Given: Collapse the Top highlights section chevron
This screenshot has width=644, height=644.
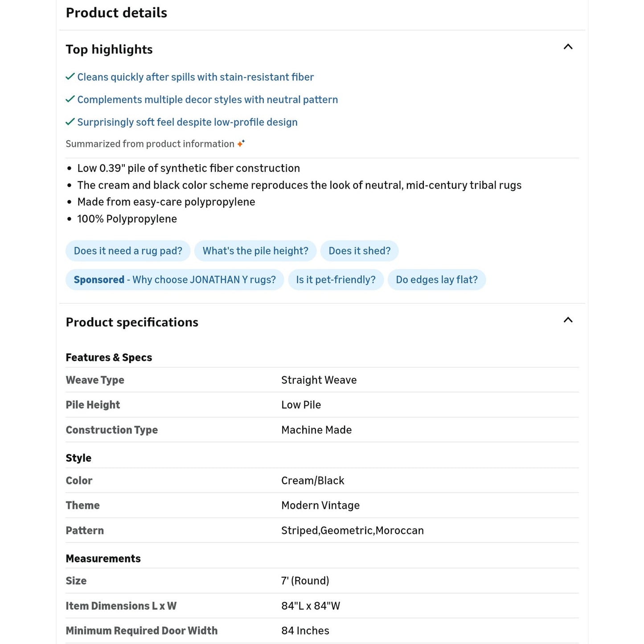Looking at the screenshot, I should (568, 47).
